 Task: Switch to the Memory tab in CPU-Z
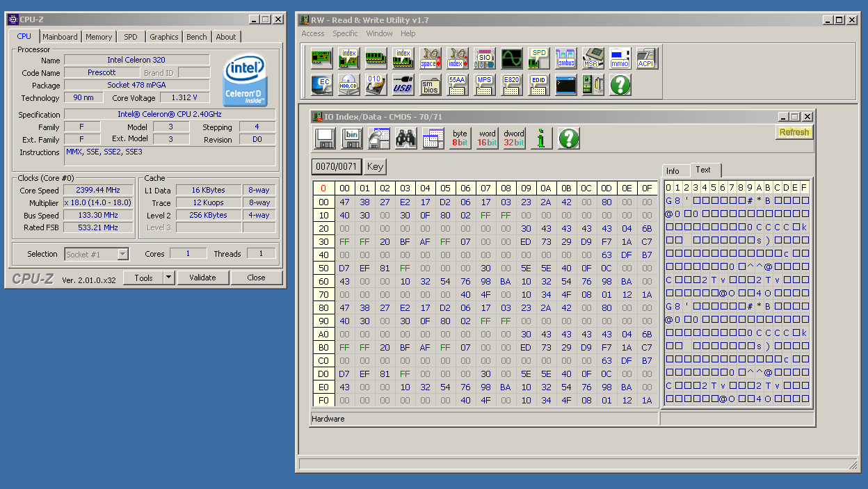click(99, 37)
